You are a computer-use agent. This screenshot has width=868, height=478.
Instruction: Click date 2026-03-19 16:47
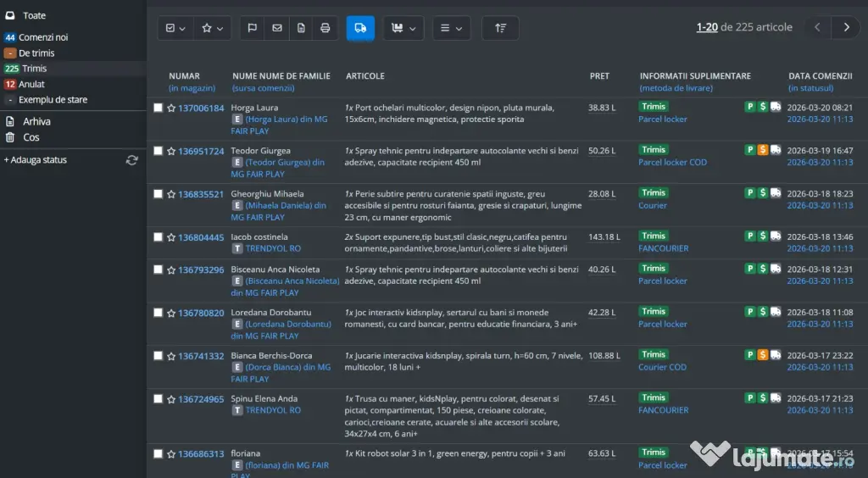tap(820, 151)
